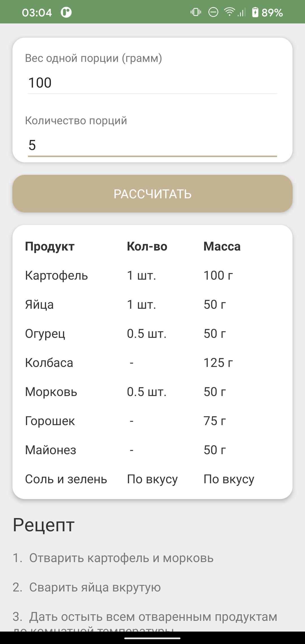Focus the number of portions field showing 5
This screenshot has width=305, height=644.
click(x=152, y=145)
